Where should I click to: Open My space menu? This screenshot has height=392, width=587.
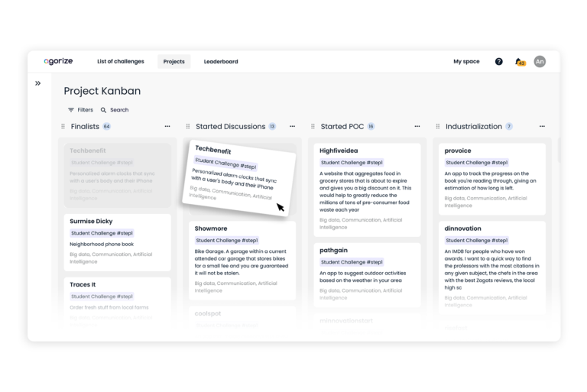(x=466, y=61)
